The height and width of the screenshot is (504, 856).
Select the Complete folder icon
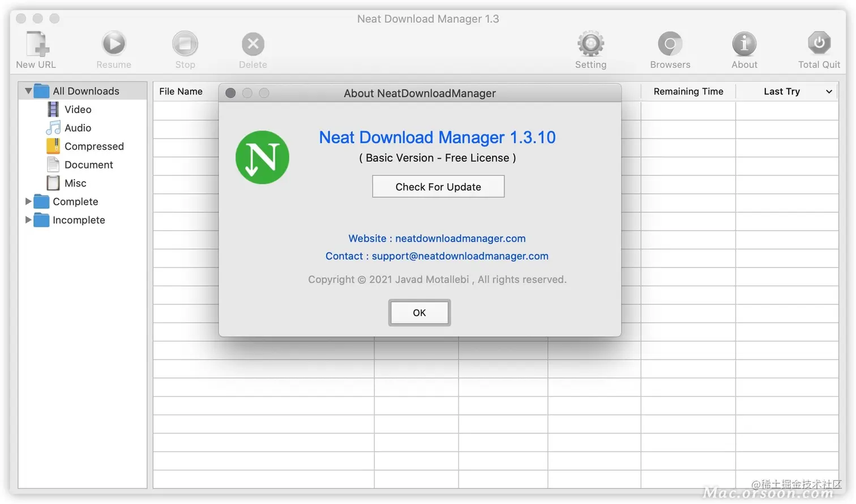click(41, 201)
